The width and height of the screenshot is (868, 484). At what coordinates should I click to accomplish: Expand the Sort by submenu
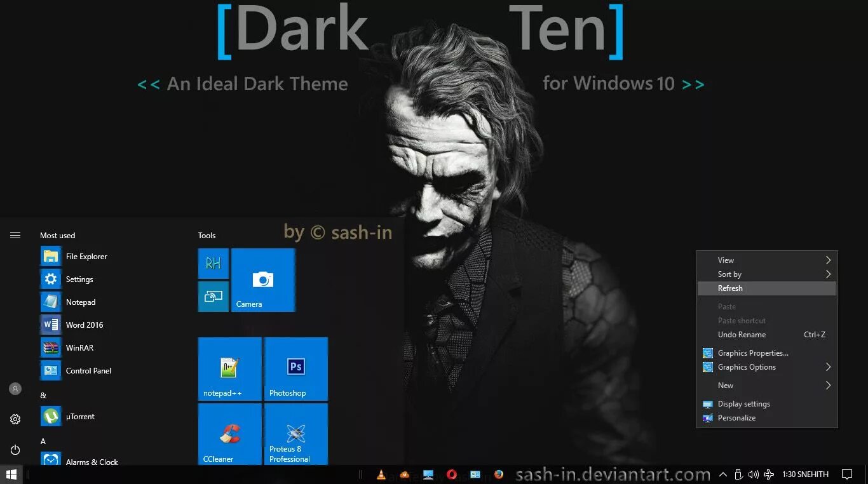767,274
